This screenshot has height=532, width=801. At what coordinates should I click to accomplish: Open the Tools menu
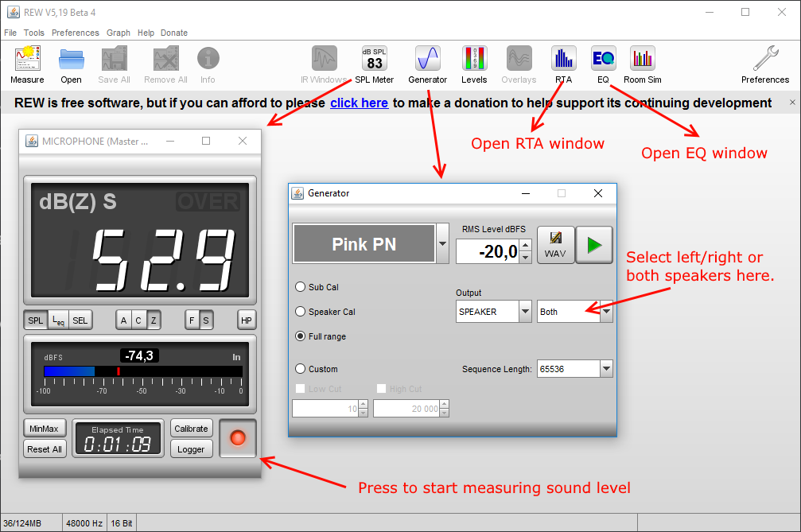(x=34, y=33)
